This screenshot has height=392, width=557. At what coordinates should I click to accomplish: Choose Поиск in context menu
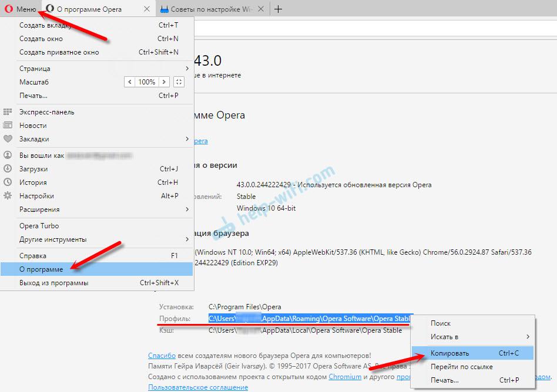click(472, 323)
